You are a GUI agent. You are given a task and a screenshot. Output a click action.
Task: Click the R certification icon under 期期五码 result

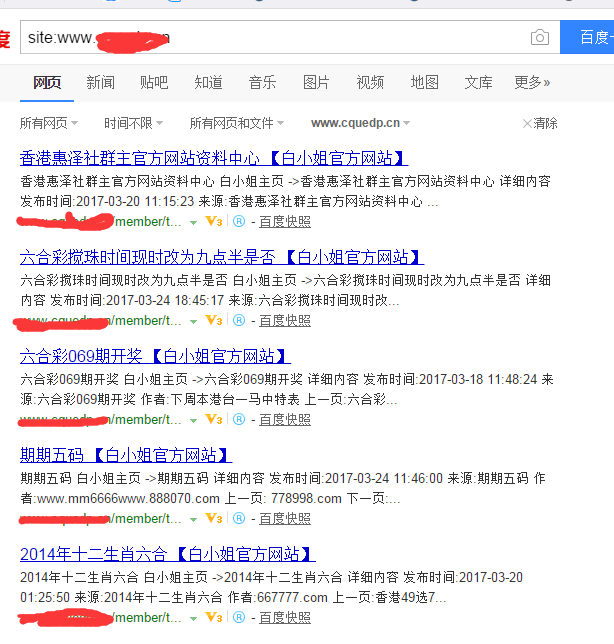coord(239,518)
